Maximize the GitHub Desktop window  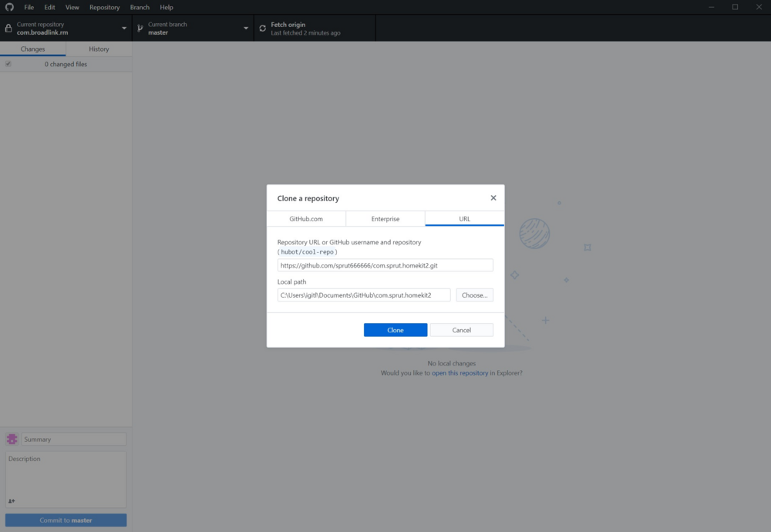click(735, 7)
